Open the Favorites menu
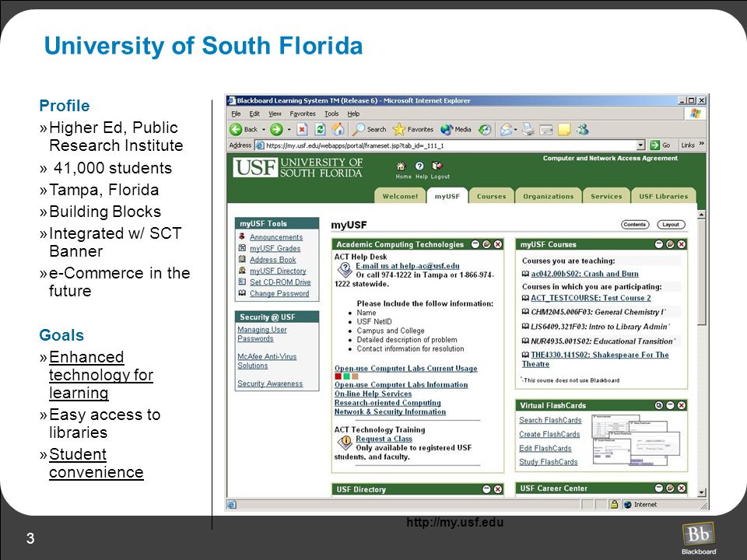747x560 pixels. (x=303, y=114)
